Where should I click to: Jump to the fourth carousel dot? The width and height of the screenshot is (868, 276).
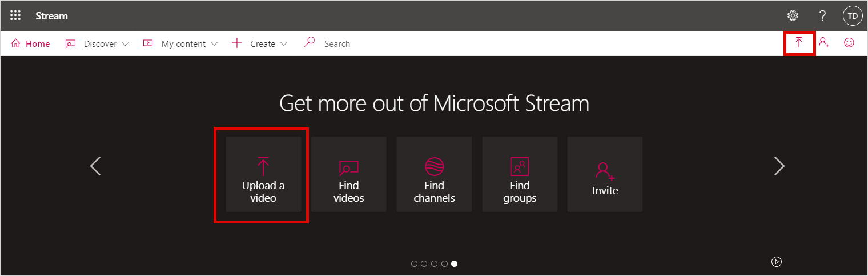point(444,263)
